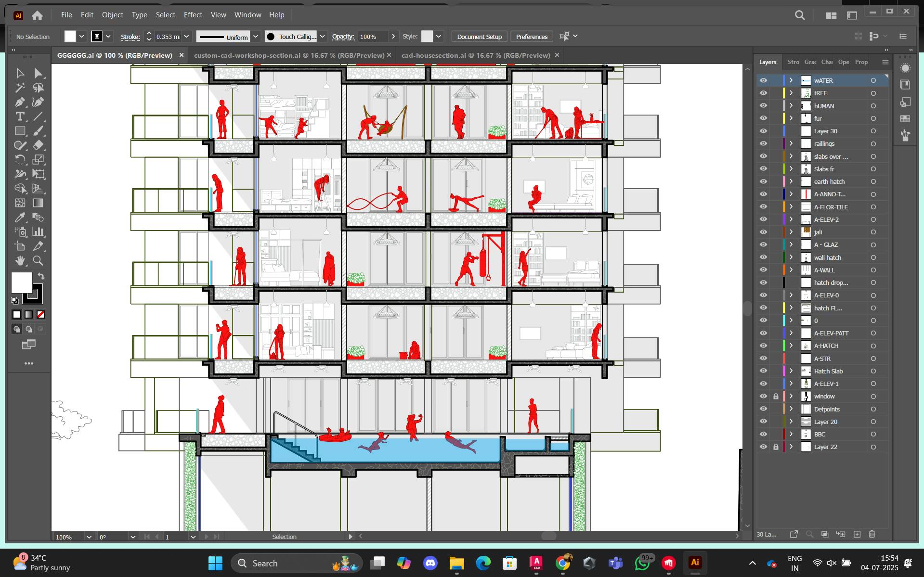Viewport: 924px width, 577px height.
Task: Open the fill color dropdown
Action: (x=82, y=37)
